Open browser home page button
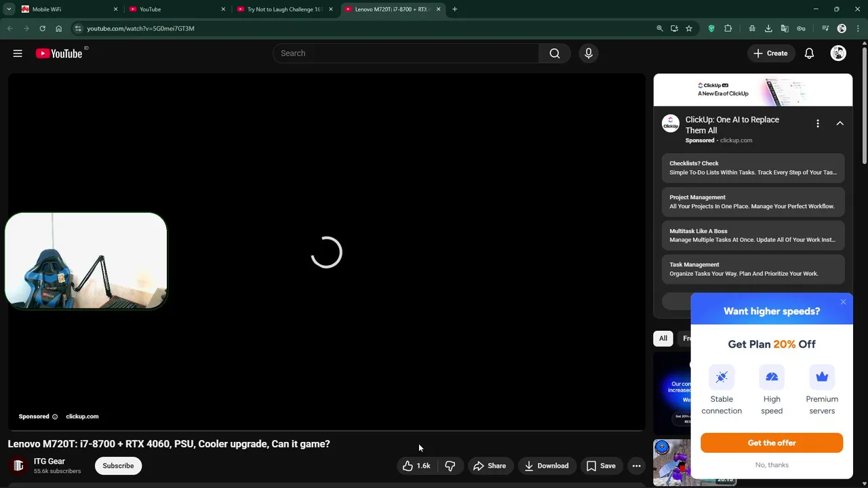The height and width of the screenshot is (488, 868). pos(58,28)
